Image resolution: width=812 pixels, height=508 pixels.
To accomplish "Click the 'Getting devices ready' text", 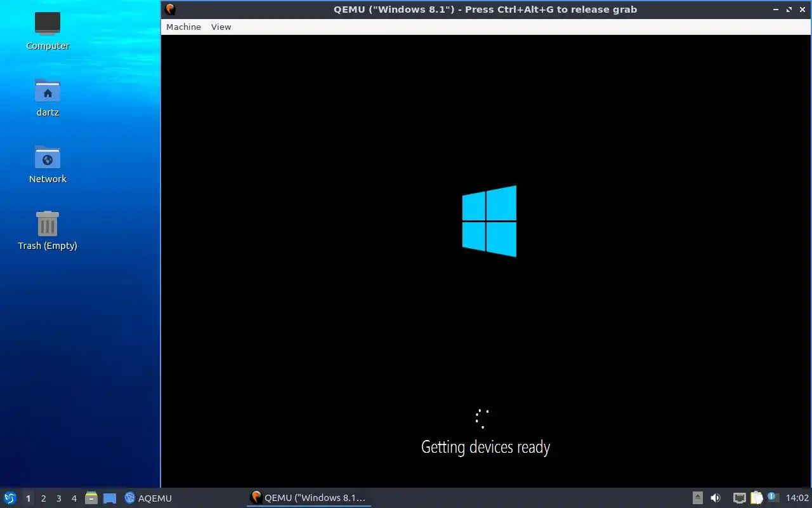I will click(x=485, y=447).
